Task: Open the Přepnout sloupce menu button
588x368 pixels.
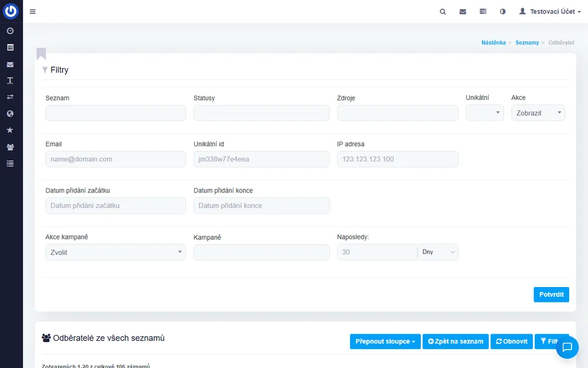Action: coord(385,342)
